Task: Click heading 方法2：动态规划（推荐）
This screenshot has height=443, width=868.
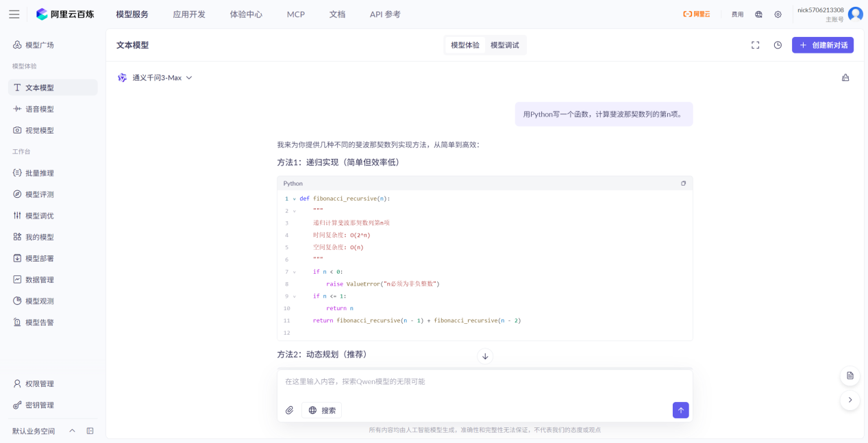Action: pyautogui.click(x=322, y=354)
